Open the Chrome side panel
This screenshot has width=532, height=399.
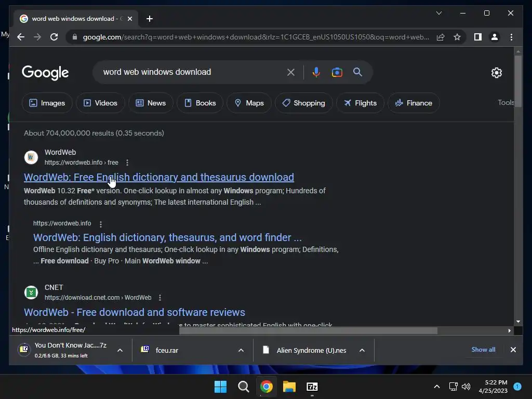(478, 37)
